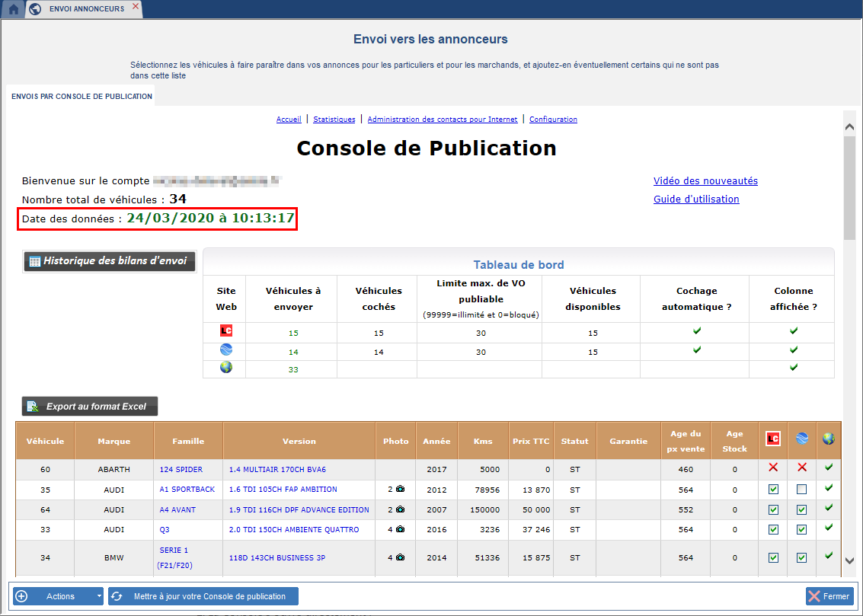
Task: Open Administration des contacts pour Internet
Action: click(x=443, y=120)
